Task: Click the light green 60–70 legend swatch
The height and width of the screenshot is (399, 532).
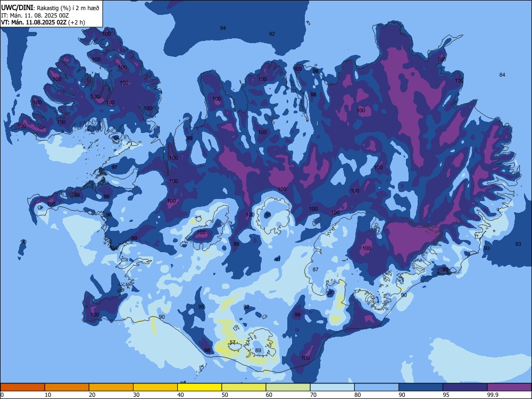Action: pyautogui.click(x=288, y=387)
